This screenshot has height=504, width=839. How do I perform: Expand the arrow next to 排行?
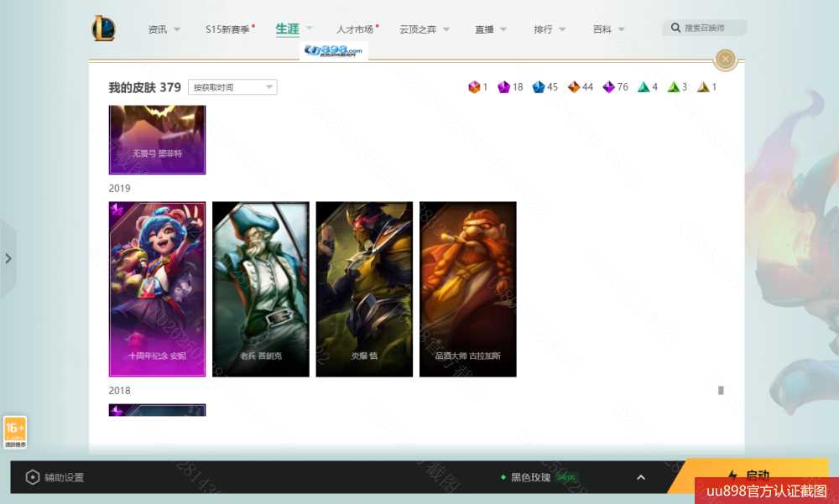(x=562, y=29)
